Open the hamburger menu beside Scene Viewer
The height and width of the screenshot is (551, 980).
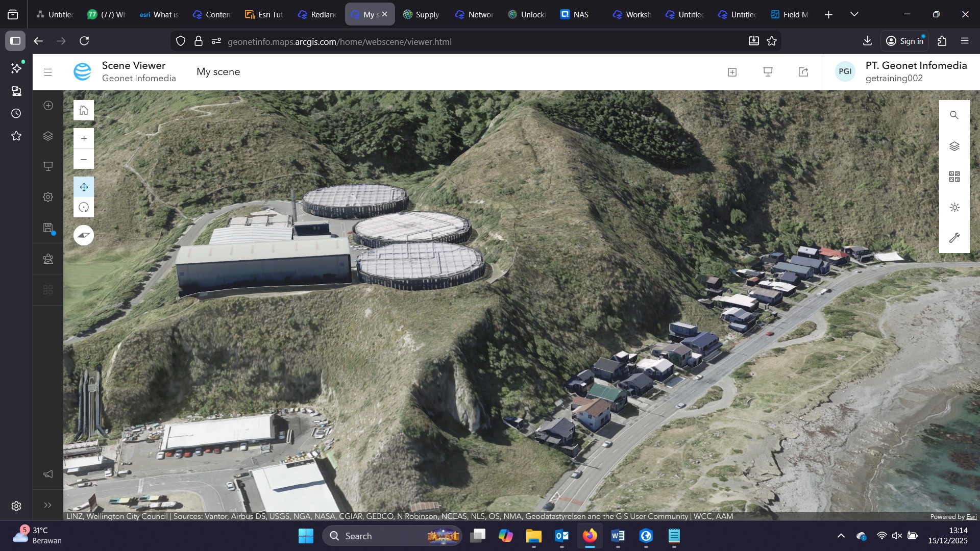click(x=48, y=72)
